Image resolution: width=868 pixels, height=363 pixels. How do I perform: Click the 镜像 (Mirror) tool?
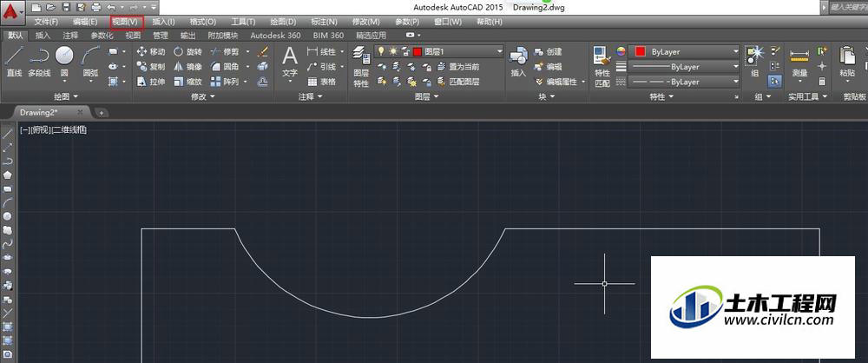[x=187, y=67]
